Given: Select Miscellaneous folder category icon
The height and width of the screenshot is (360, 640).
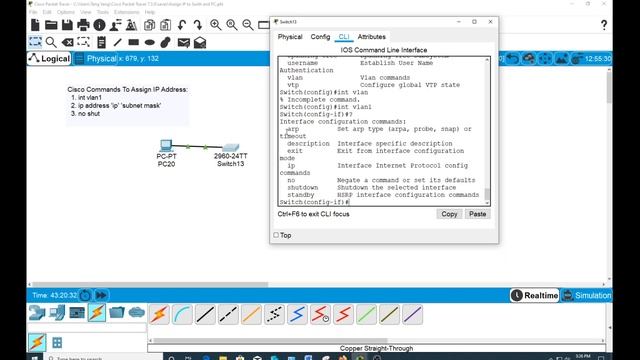Looking at the screenshot, I should click(x=117, y=313).
